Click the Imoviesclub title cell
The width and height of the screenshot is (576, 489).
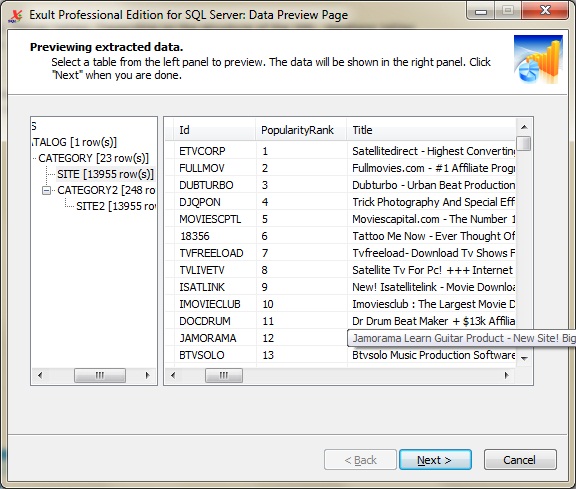pos(432,304)
